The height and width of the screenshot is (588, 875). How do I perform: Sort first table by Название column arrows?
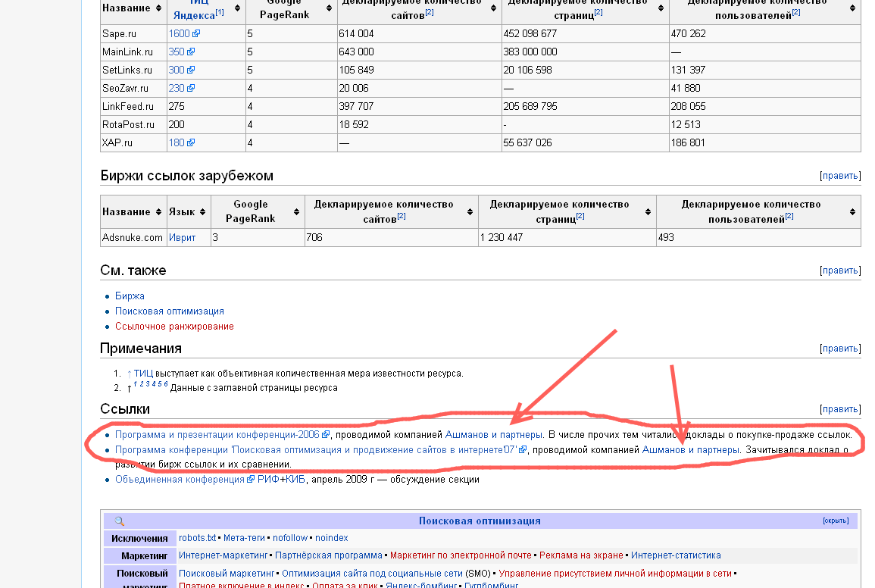coord(158,8)
